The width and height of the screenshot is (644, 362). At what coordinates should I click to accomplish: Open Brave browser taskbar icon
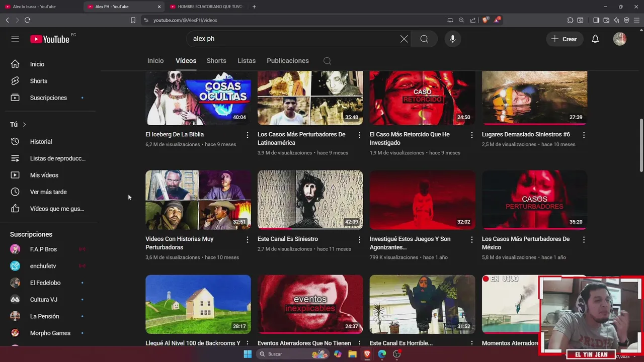367,354
